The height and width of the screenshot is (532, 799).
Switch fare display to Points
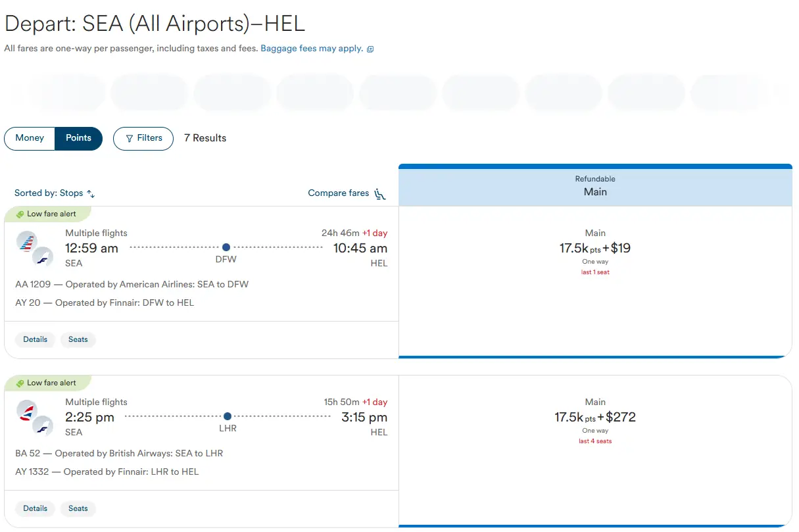pyautogui.click(x=78, y=138)
